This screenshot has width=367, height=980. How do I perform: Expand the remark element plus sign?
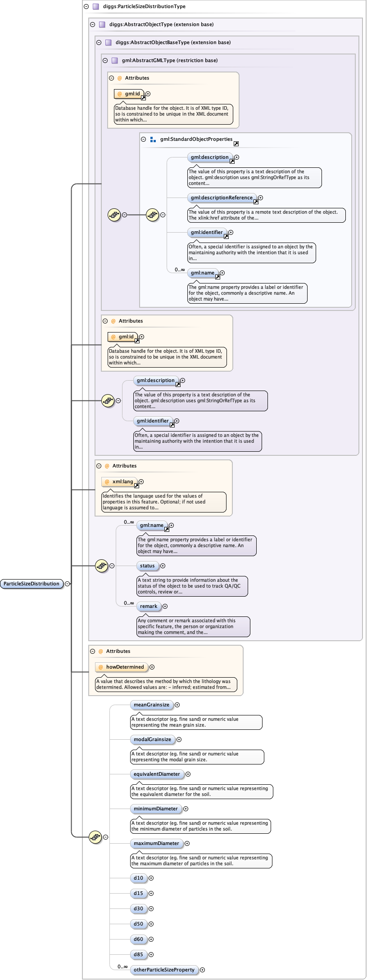pos(165,606)
